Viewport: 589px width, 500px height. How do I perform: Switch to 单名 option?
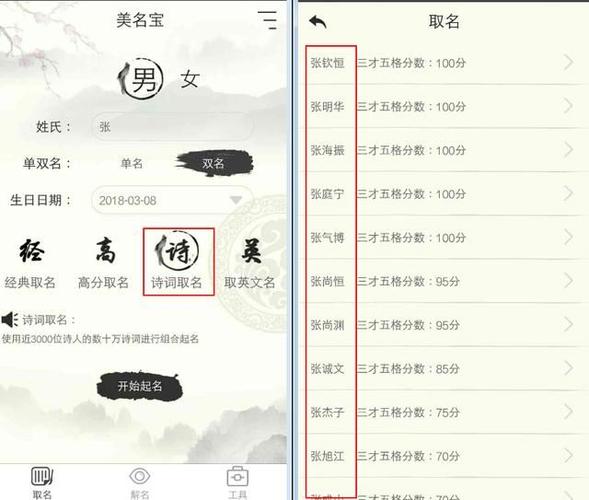pos(132,163)
